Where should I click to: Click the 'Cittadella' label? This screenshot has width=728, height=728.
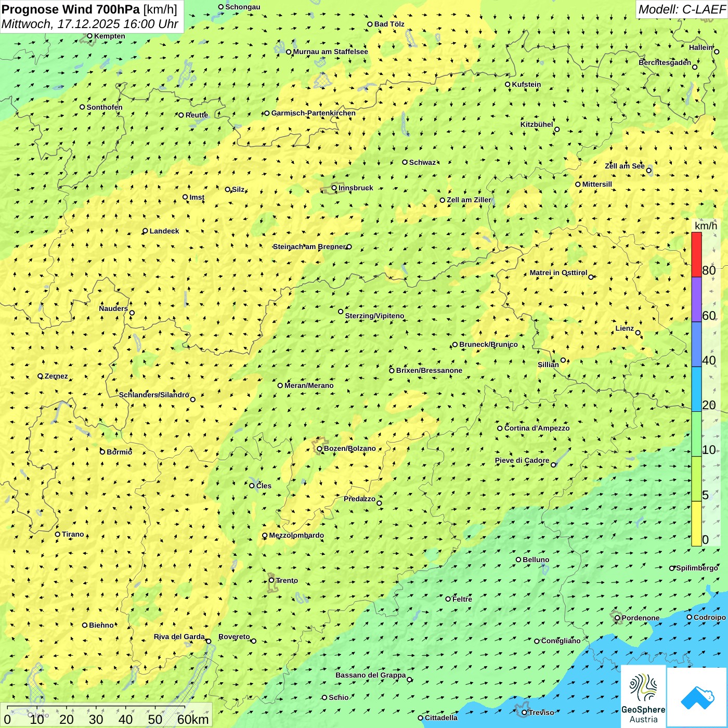(x=441, y=718)
